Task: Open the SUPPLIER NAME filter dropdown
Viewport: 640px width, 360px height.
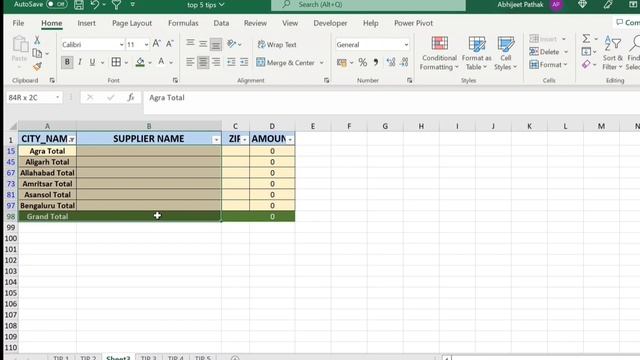Action: tap(216, 140)
